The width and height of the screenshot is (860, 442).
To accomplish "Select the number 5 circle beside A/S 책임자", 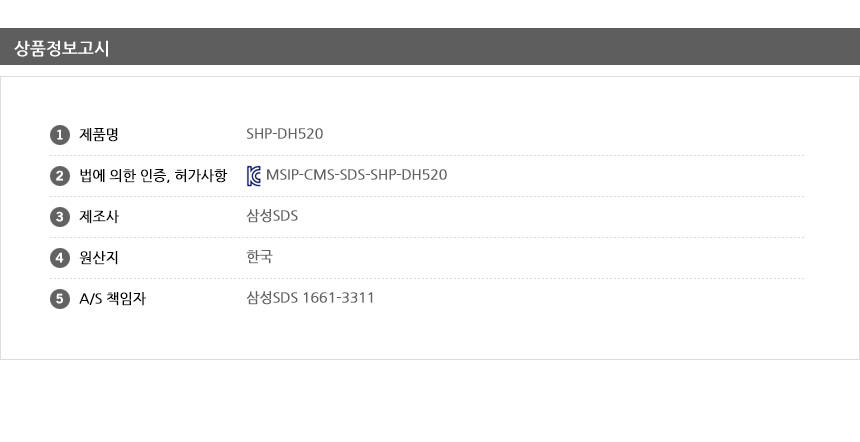I will (59, 298).
